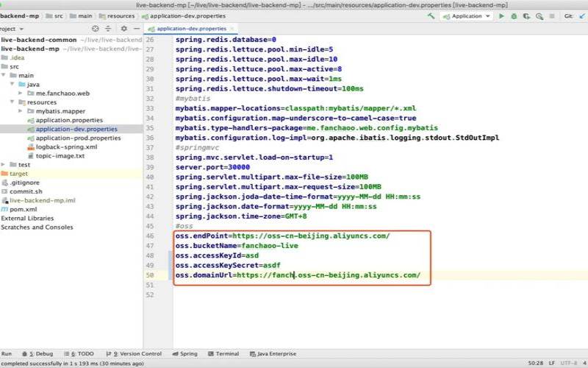Run the Application with the green play icon

pyautogui.click(x=501, y=16)
